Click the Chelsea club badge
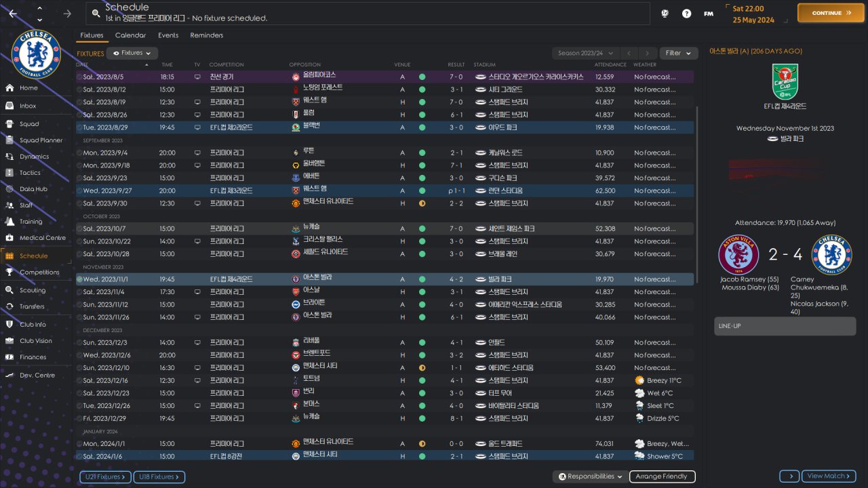Screen dimensions: 868x488 (36, 54)
